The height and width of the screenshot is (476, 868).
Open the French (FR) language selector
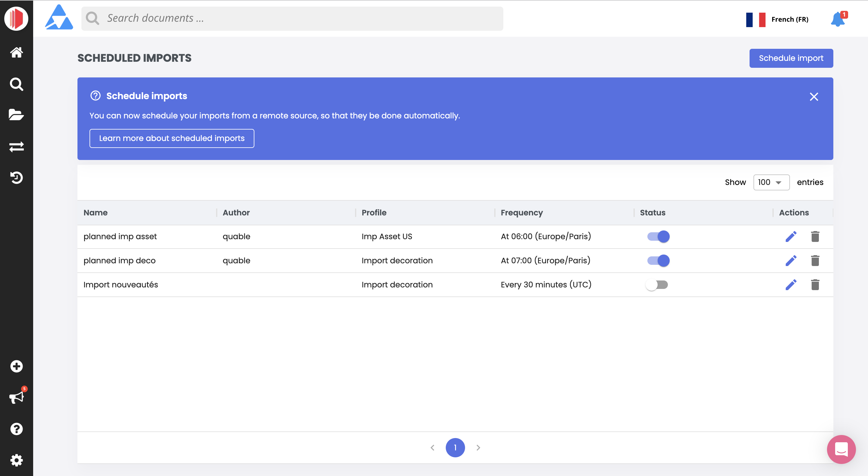(778, 20)
